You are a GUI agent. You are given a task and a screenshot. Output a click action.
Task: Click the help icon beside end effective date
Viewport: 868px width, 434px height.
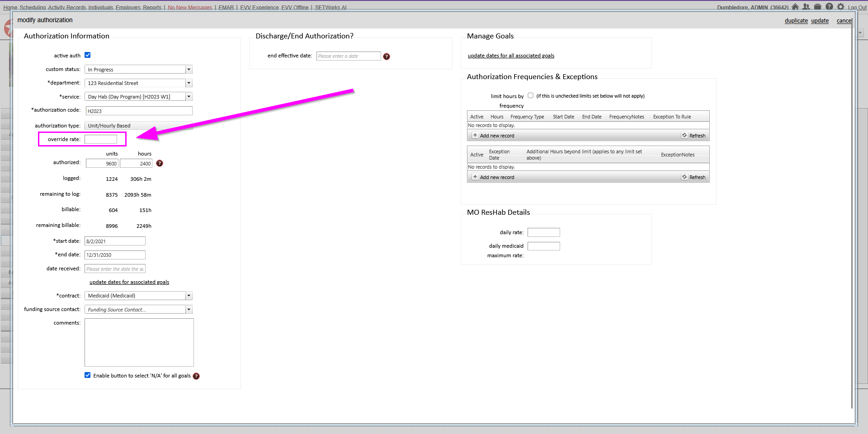coord(387,57)
